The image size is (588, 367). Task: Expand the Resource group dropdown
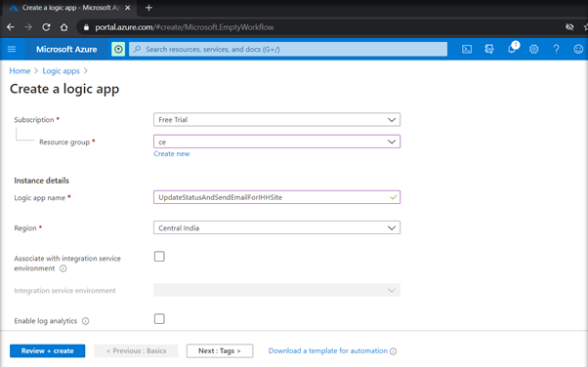pyautogui.click(x=276, y=142)
